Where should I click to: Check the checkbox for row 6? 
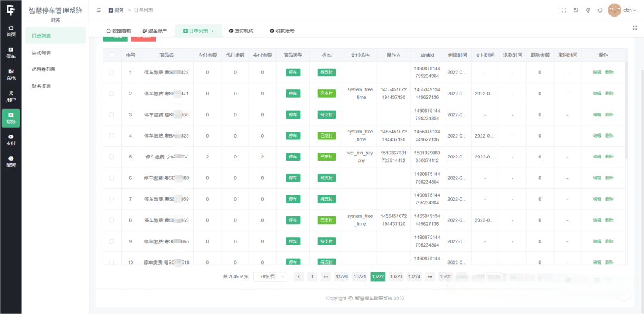[112, 178]
